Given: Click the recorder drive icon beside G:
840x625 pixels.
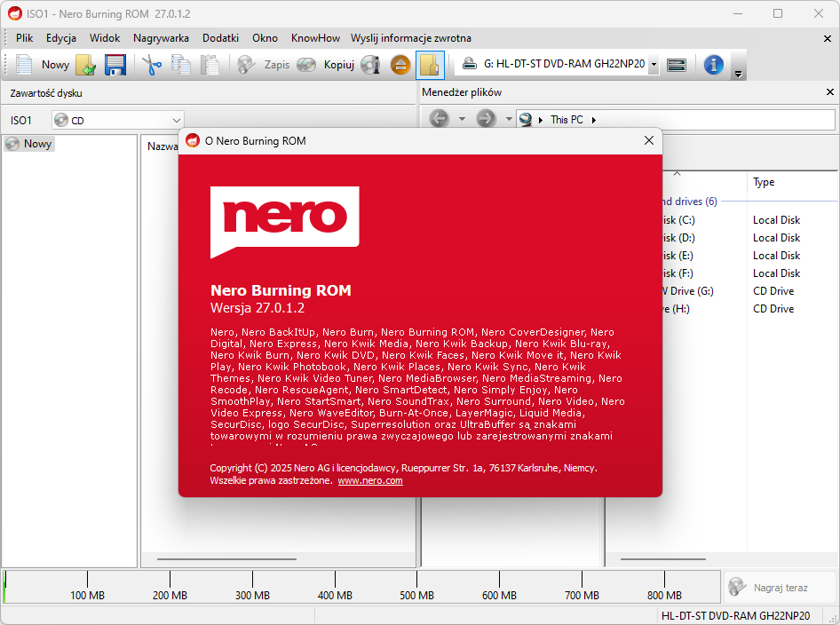Looking at the screenshot, I should click(470, 64).
